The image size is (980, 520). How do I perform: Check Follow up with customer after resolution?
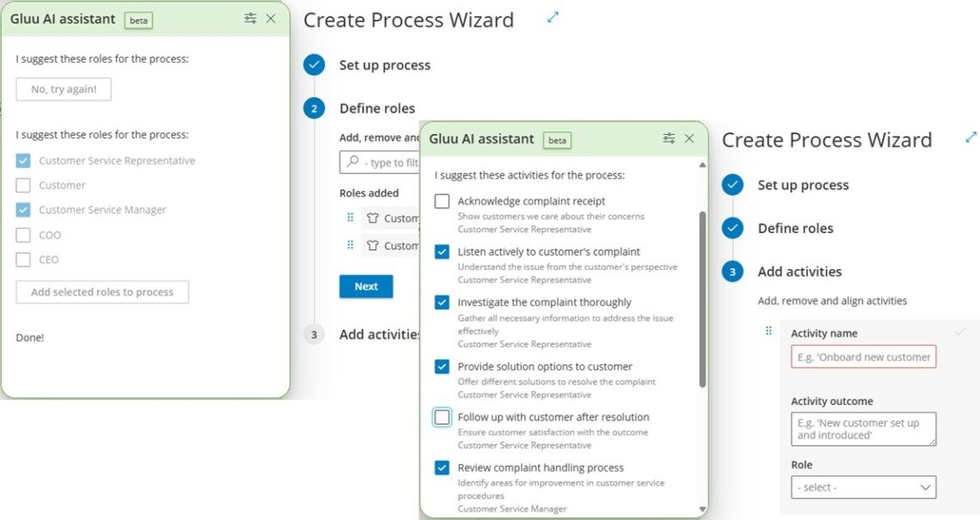(442, 417)
